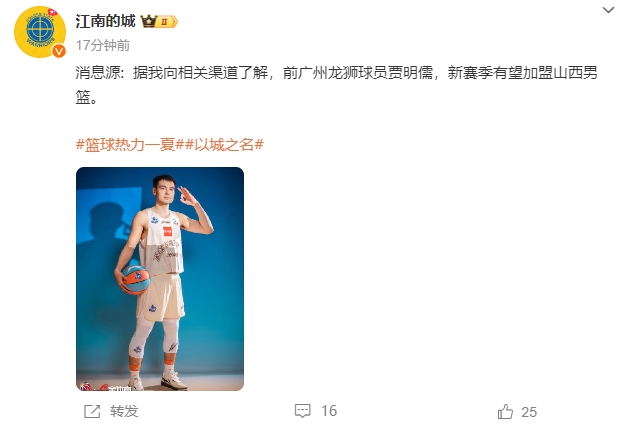632x429 pixels.
Task: Click the orange V verification badge
Action: point(59,51)
